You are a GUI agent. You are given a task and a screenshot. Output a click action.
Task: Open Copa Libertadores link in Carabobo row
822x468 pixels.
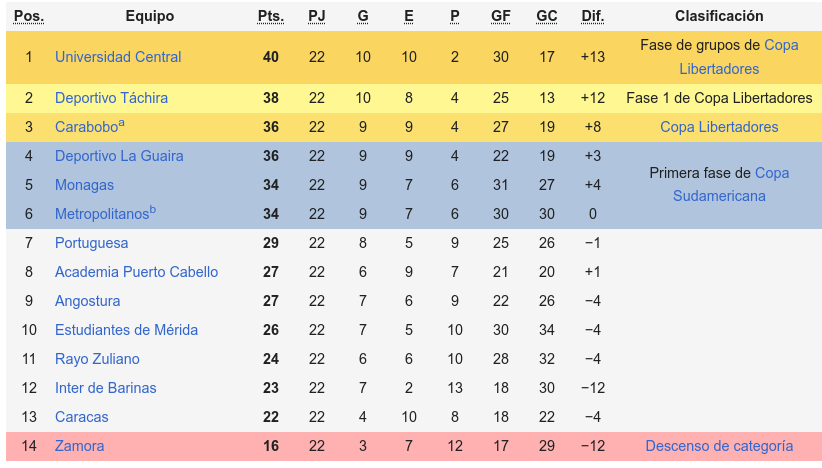pos(719,127)
